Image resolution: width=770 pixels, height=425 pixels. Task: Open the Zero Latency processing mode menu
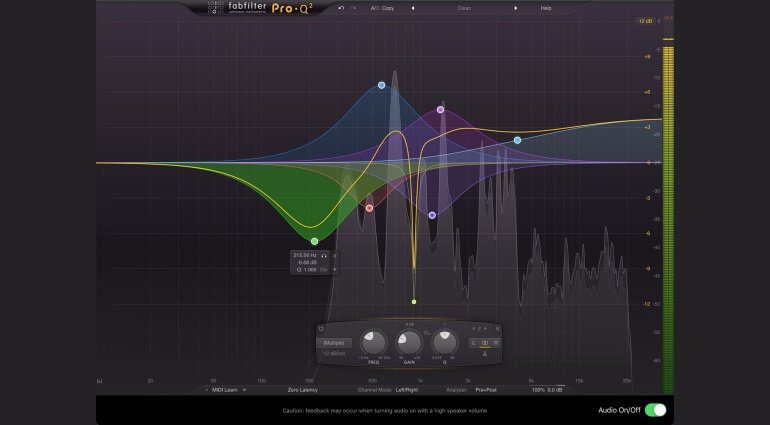pos(302,390)
